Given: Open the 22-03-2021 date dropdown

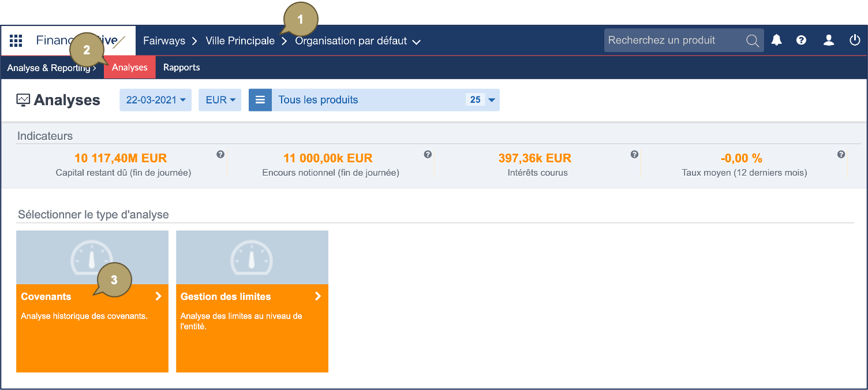Looking at the screenshot, I should click(155, 100).
